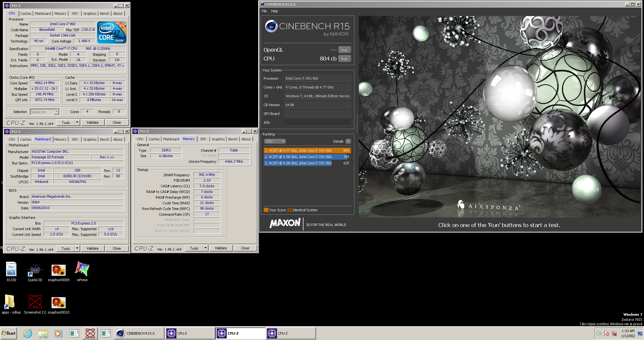Select Graphics tab in Mainboard CPU-Z window

pos(90,139)
